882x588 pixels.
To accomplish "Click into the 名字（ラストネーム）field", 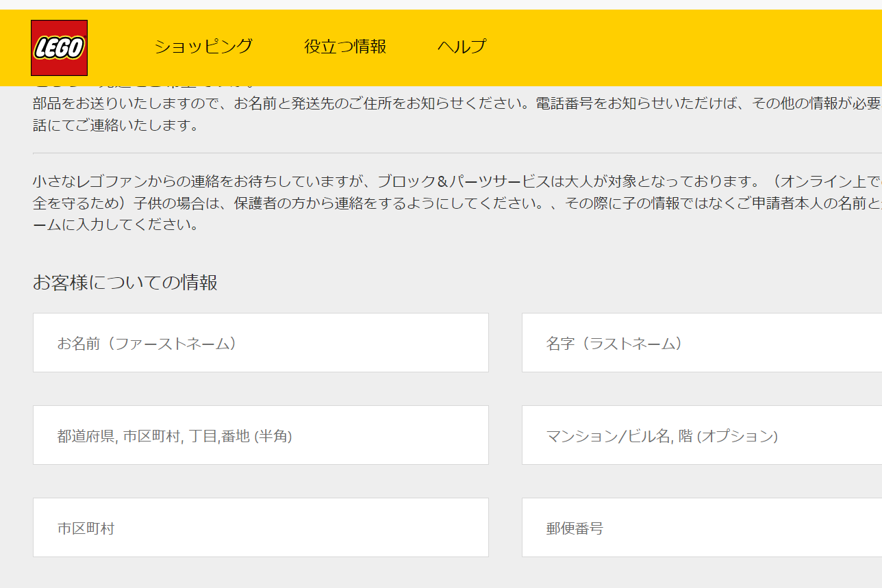I will (x=701, y=343).
